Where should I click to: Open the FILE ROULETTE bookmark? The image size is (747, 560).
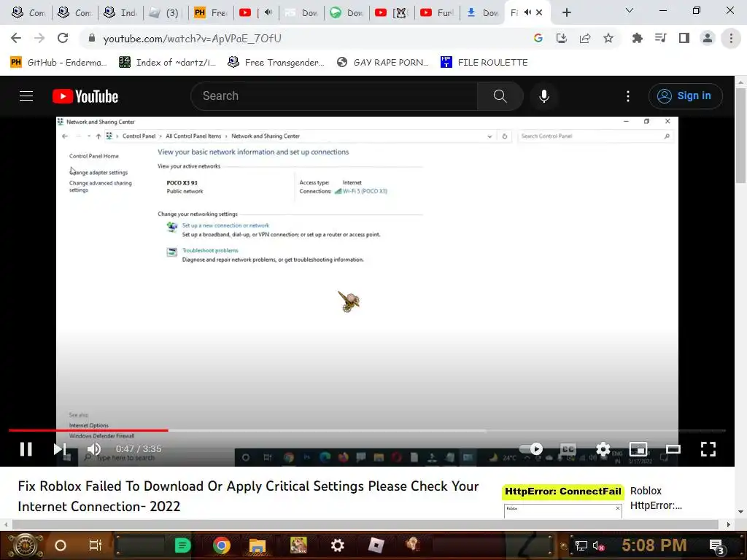(x=484, y=63)
